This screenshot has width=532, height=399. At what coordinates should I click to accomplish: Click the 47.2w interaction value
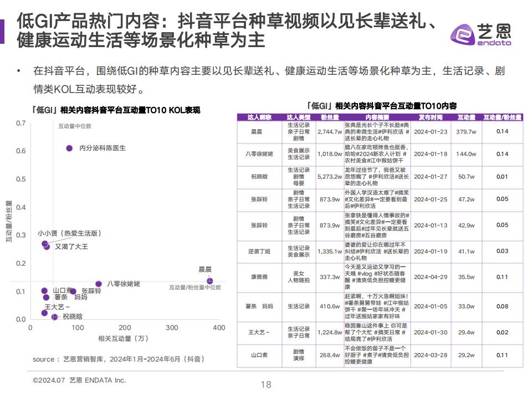click(466, 199)
